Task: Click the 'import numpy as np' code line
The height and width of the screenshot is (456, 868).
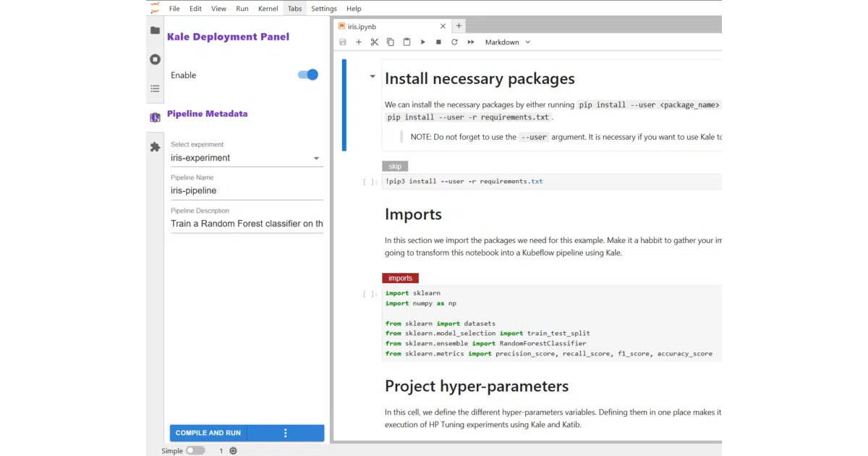Action: tap(420, 303)
